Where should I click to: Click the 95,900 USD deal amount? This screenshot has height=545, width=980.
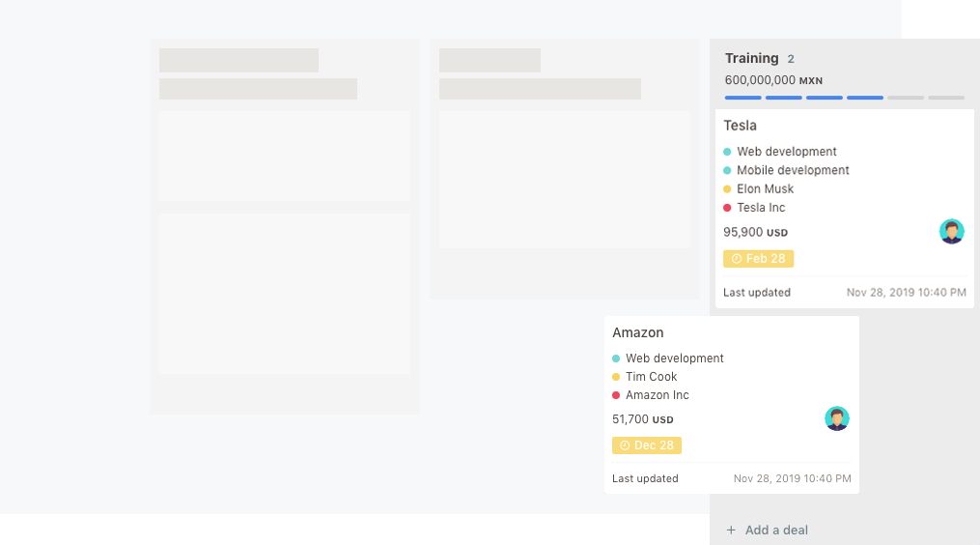[755, 233]
